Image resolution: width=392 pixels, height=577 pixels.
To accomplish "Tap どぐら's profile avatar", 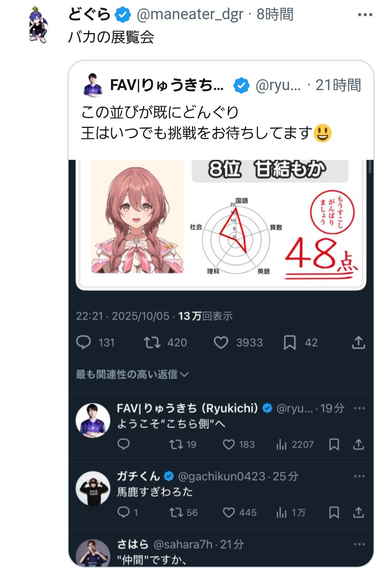I will pyautogui.click(x=38, y=25).
